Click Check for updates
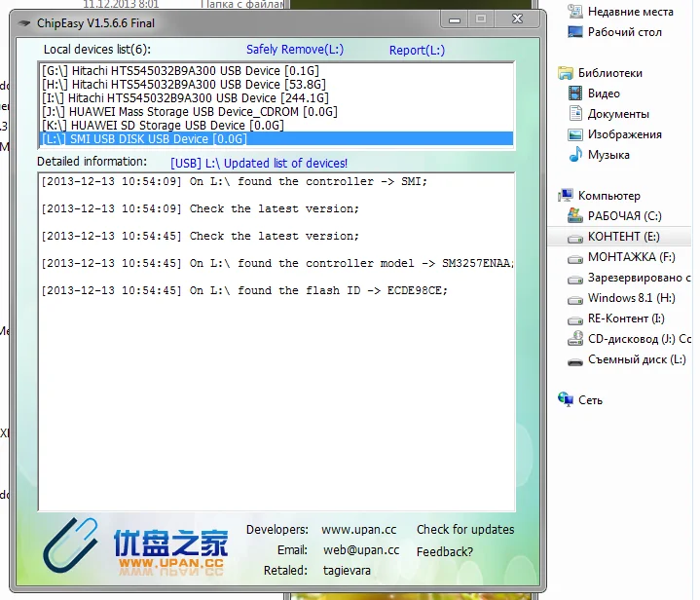 pos(465,530)
